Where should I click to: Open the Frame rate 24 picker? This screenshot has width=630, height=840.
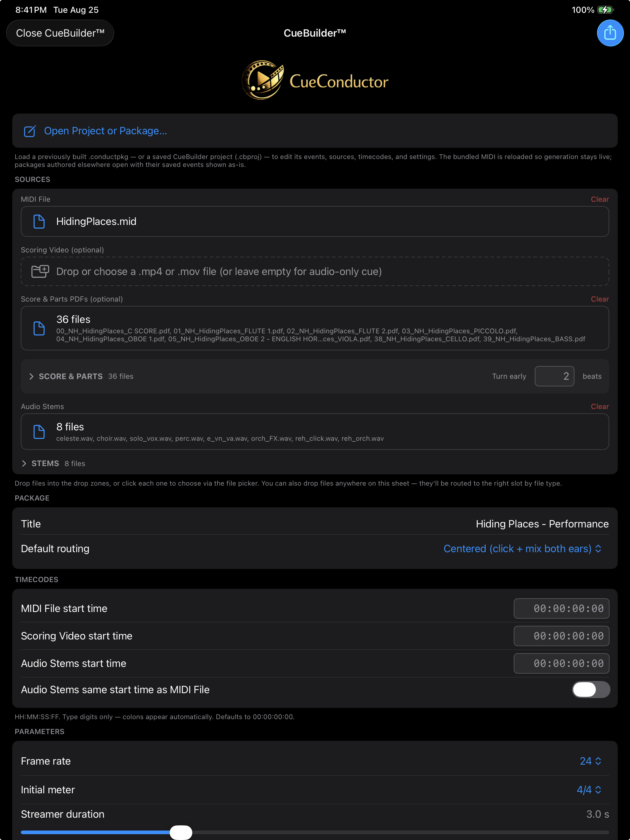591,761
